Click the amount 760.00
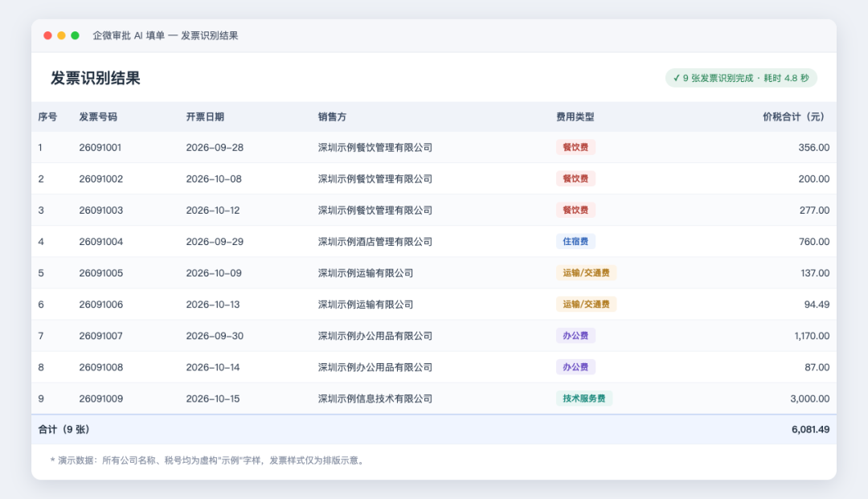868x499 pixels. (x=814, y=242)
